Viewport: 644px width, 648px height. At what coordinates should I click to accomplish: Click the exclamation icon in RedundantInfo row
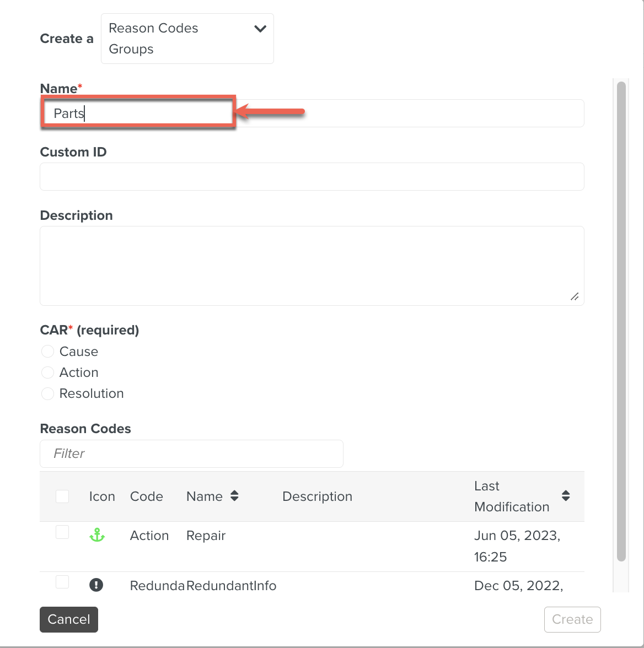(96, 585)
